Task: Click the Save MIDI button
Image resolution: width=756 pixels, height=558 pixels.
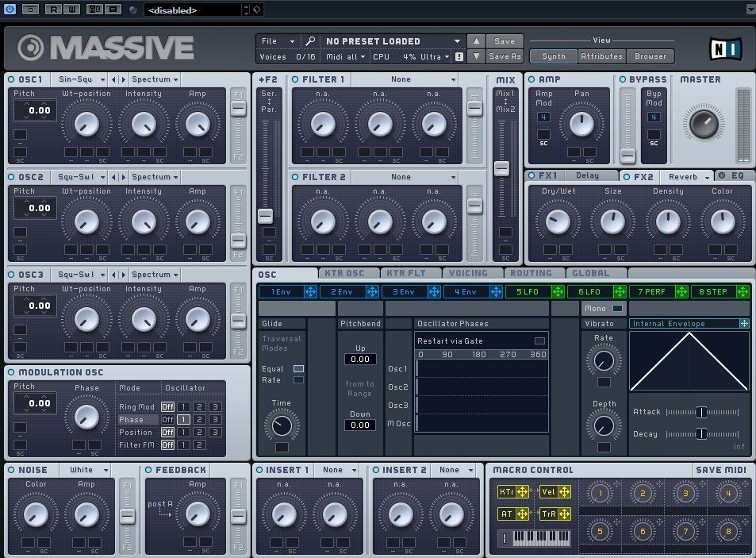Action: (721, 470)
